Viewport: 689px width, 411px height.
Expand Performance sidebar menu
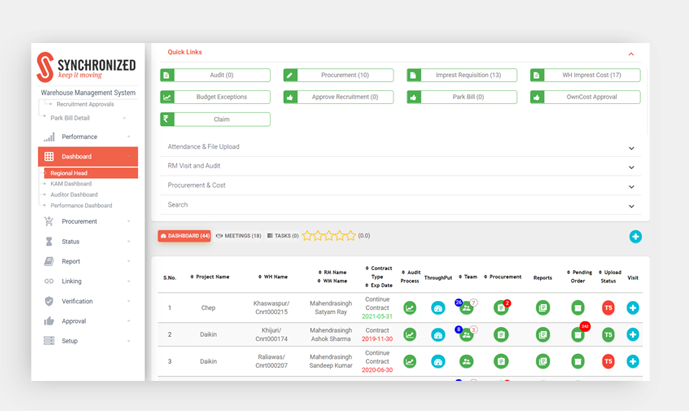pos(88,137)
